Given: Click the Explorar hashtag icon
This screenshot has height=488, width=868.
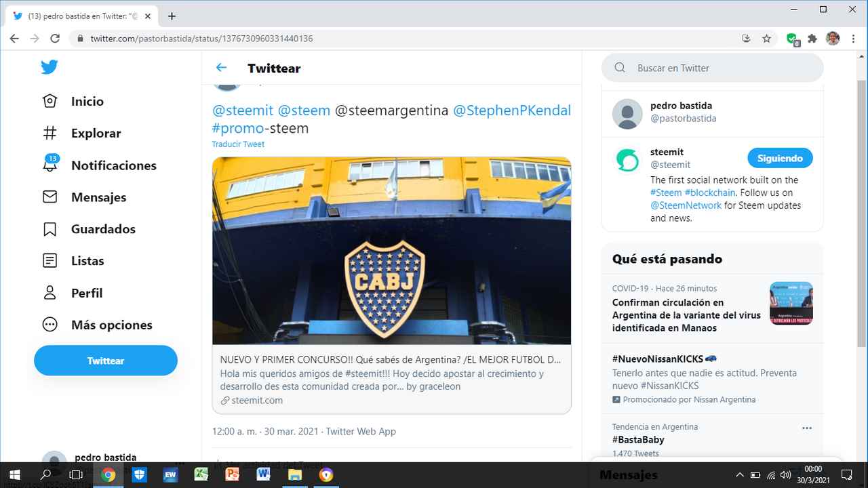Looking at the screenshot, I should (x=50, y=133).
